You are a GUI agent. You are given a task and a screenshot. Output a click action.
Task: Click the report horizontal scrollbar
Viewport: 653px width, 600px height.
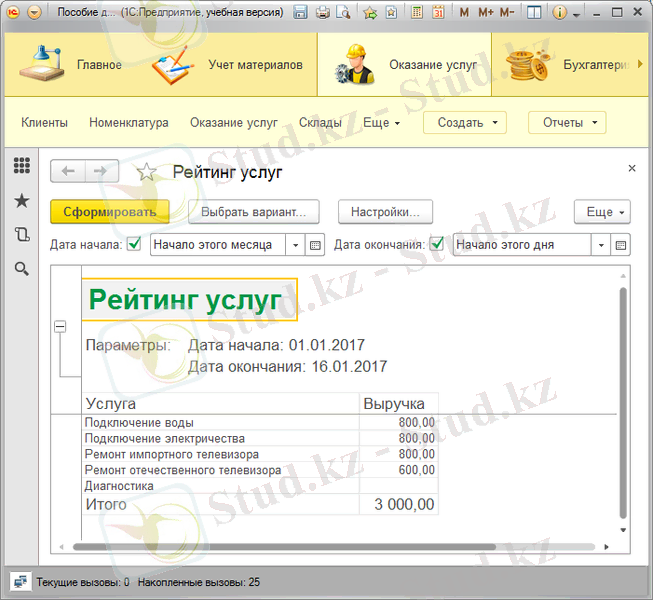pos(284,547)
